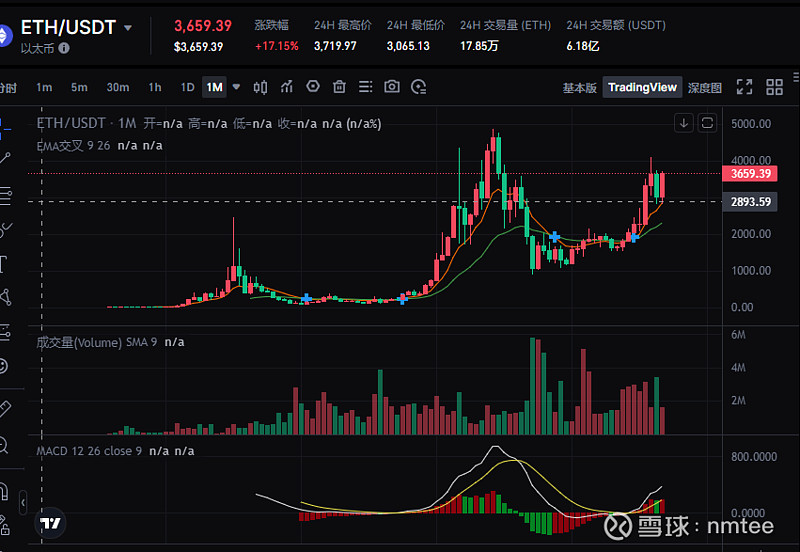The height and width of the screenshot is (552, 800).
Task: Click the 成交量(Volume) SMA 9 legend
Action: point(96,342)
